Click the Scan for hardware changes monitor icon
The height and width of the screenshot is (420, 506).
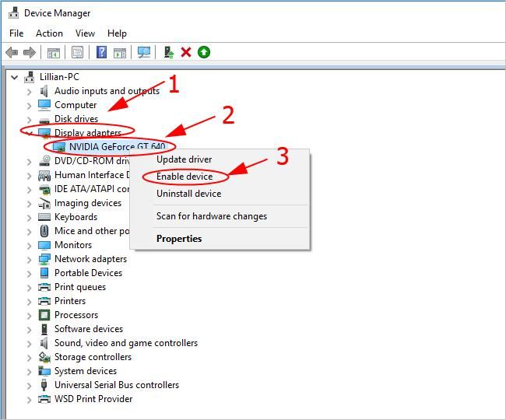(143, 52)
